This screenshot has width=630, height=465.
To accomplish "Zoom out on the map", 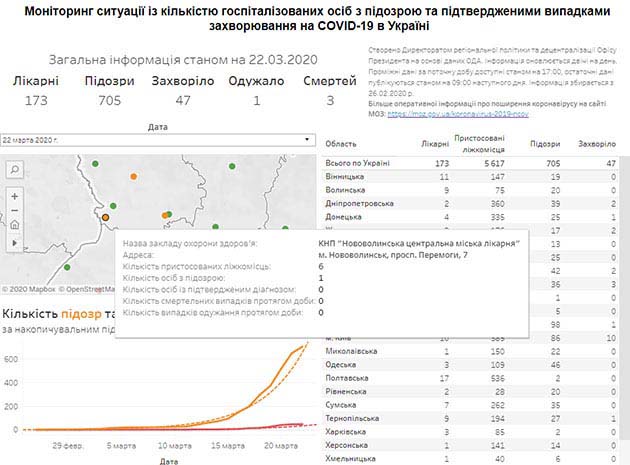I will click(x=14, y=211).
